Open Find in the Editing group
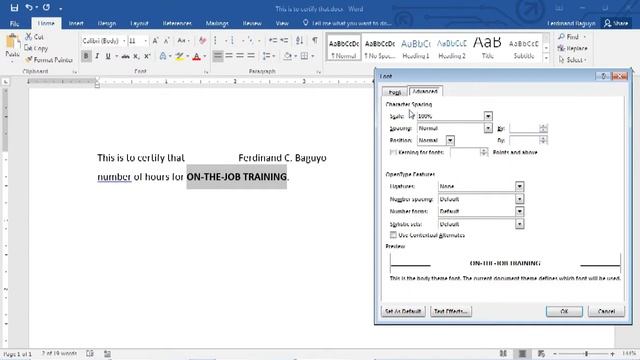This screenshot has height=360, width=640. (x=572, y=37)
